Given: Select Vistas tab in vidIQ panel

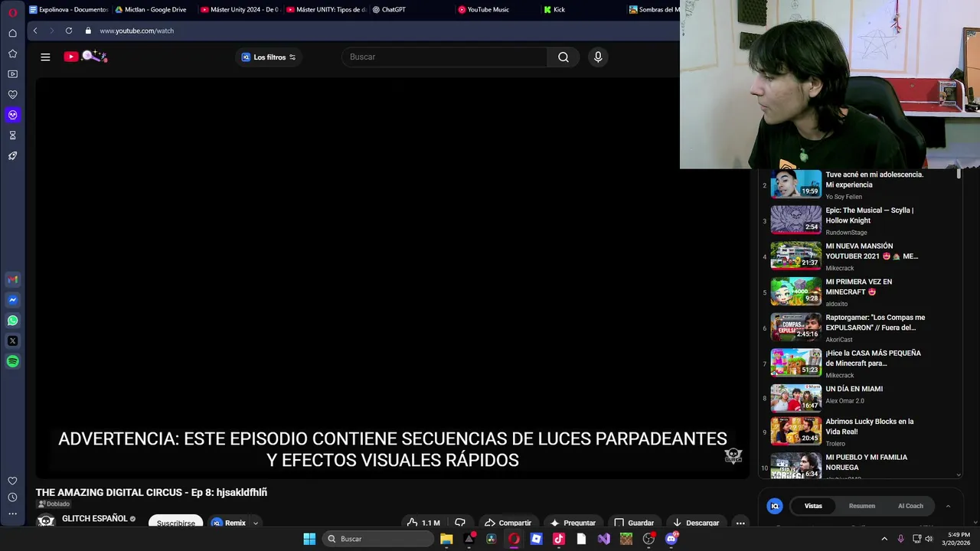Looking at the screenshot, I should point(813,506).
